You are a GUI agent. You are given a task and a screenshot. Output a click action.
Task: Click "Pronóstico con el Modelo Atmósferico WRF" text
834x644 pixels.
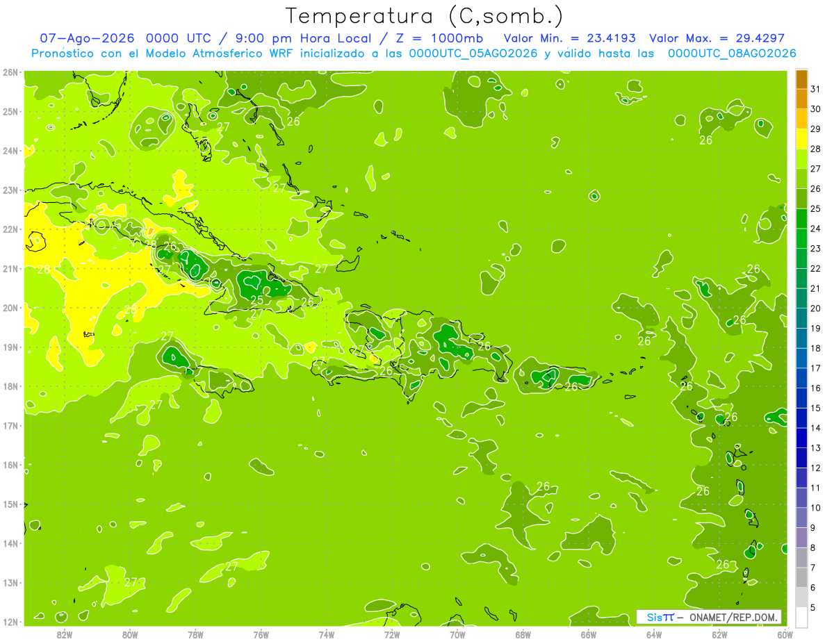pyautogui.click(x=163, y=53)
